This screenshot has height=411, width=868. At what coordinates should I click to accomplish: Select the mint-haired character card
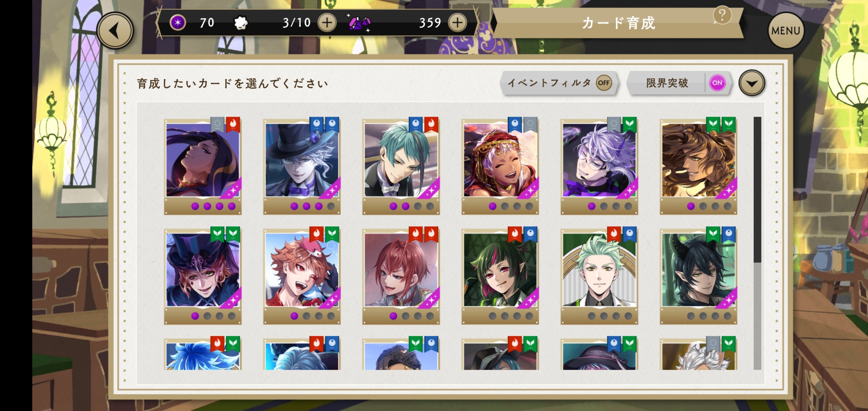point(599,276)
